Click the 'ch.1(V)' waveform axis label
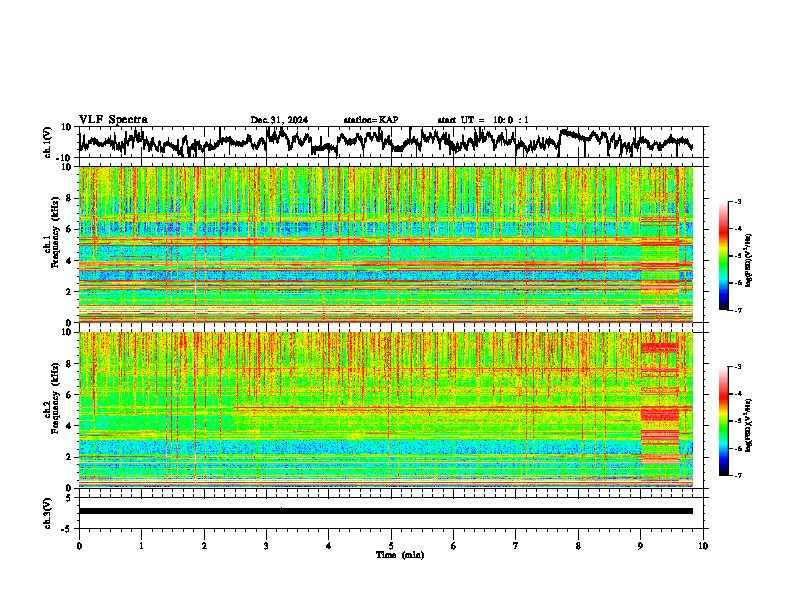This screenshot has height=612, width=792. 47,142
